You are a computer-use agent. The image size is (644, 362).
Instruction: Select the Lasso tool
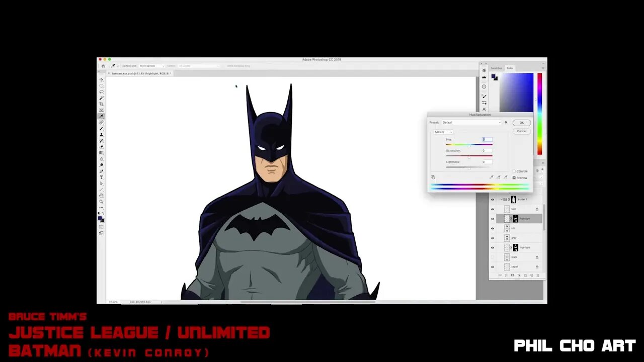pyautogui.click(x=101, y=92)
